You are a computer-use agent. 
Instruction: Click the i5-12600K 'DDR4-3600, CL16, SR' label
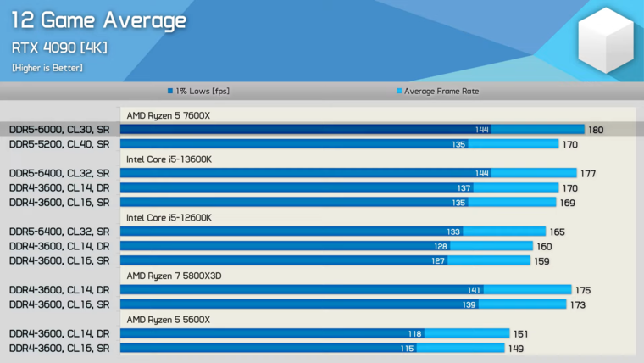click(59, 260)
